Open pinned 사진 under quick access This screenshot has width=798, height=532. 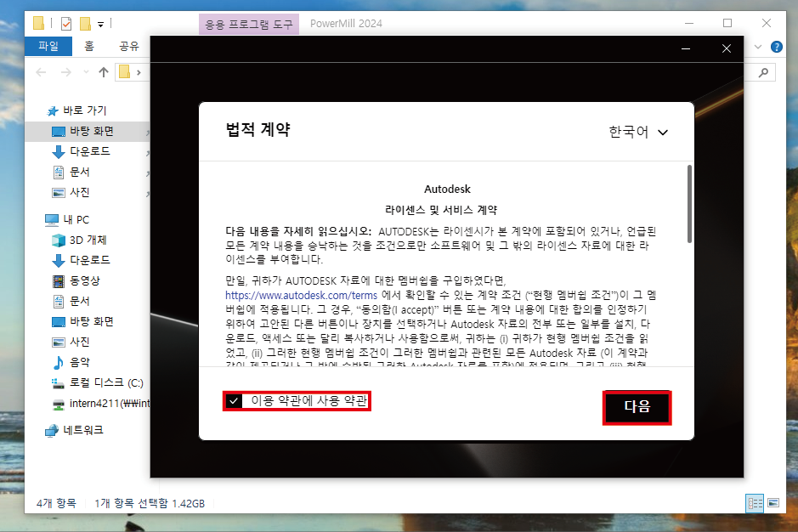coord(71,192)
